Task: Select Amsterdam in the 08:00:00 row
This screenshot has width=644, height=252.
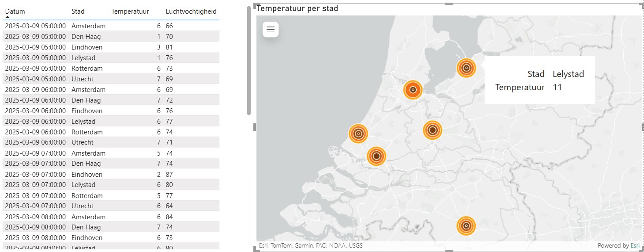Action: (x=88, y=217)
